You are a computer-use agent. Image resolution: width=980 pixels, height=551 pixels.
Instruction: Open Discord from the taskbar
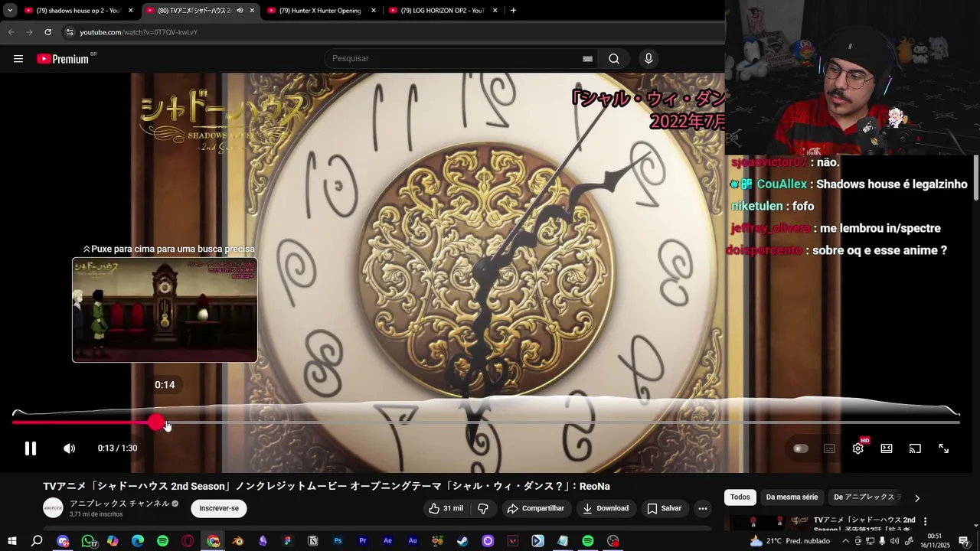tap(63, 541)
